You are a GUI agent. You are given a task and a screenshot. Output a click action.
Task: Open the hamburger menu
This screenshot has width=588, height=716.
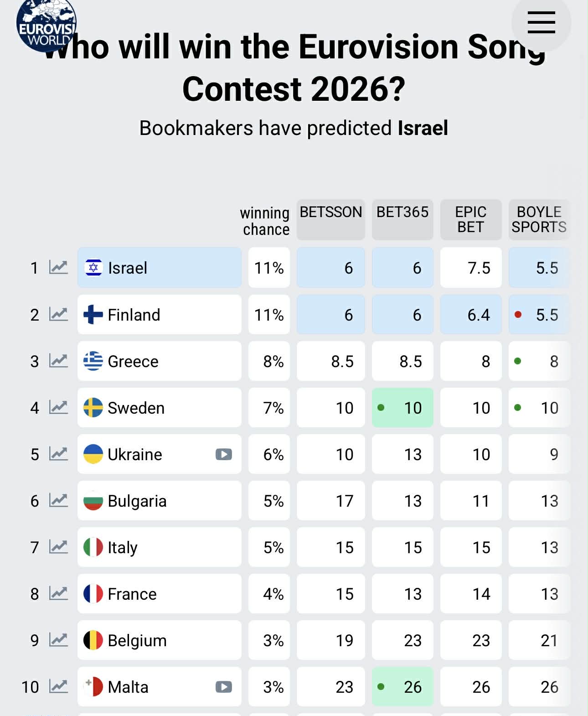pos(541,22)
